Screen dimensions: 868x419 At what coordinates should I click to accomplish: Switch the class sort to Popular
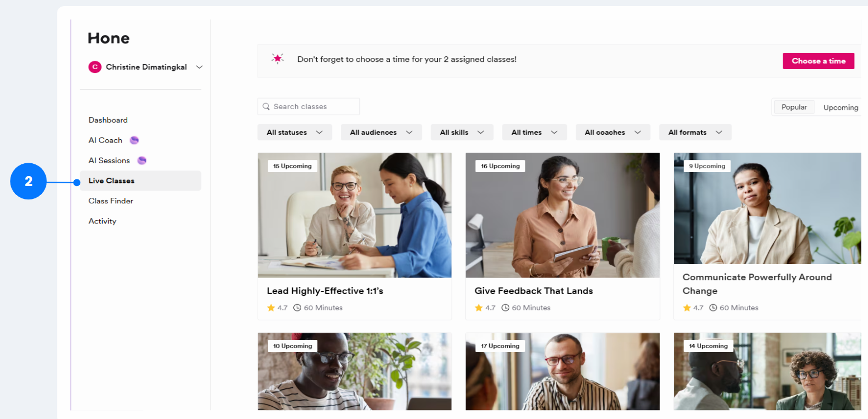(794, 107)
